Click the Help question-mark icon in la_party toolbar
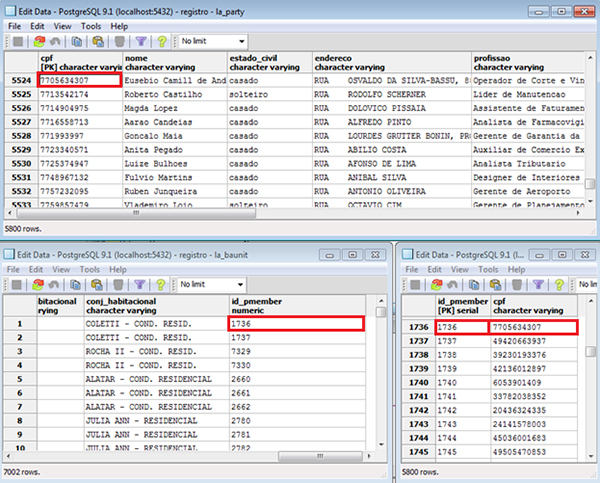 tap(160, 42)
